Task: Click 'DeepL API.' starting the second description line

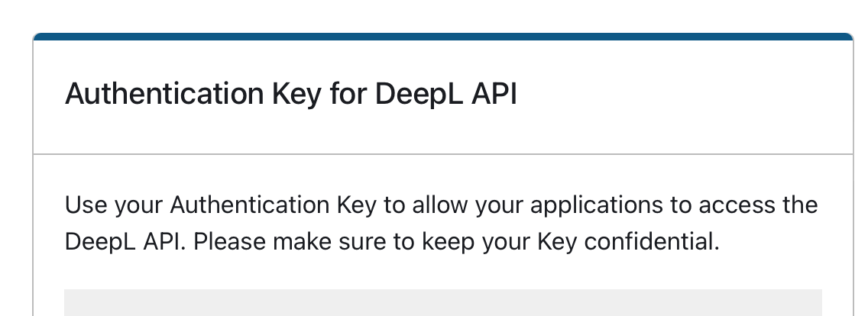Action: 125,242
